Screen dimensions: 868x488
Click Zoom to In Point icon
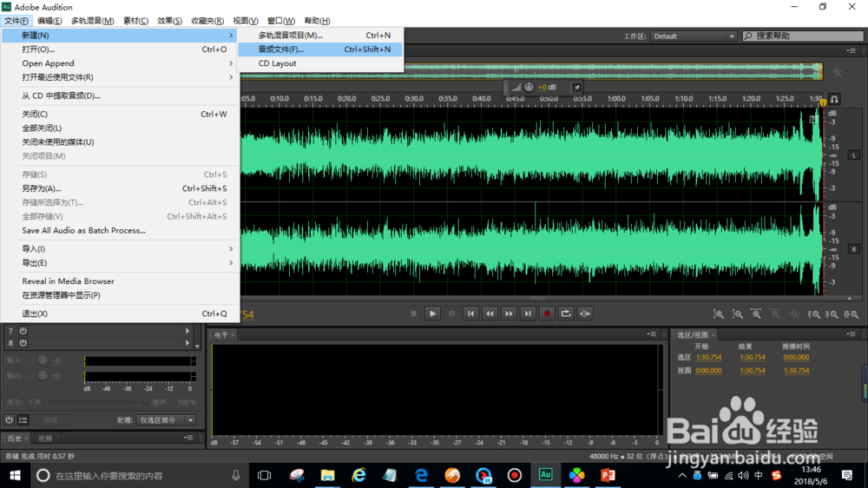click(814, 314)
